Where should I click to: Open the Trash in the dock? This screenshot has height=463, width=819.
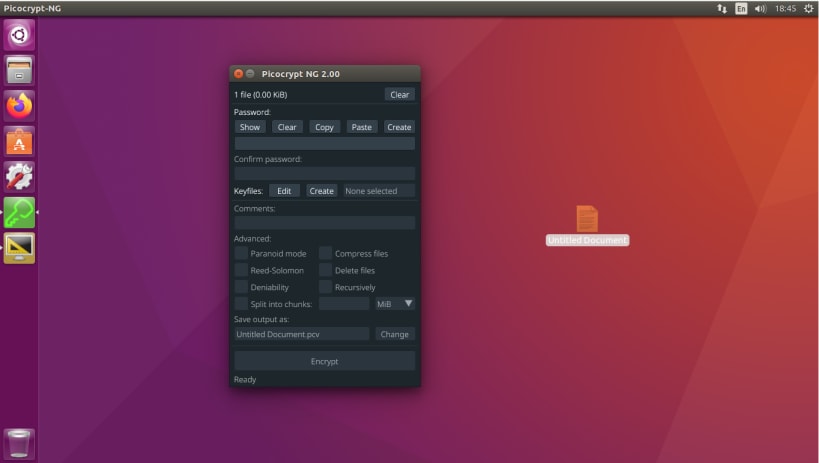pyautogui.click(x=19, y=444)
